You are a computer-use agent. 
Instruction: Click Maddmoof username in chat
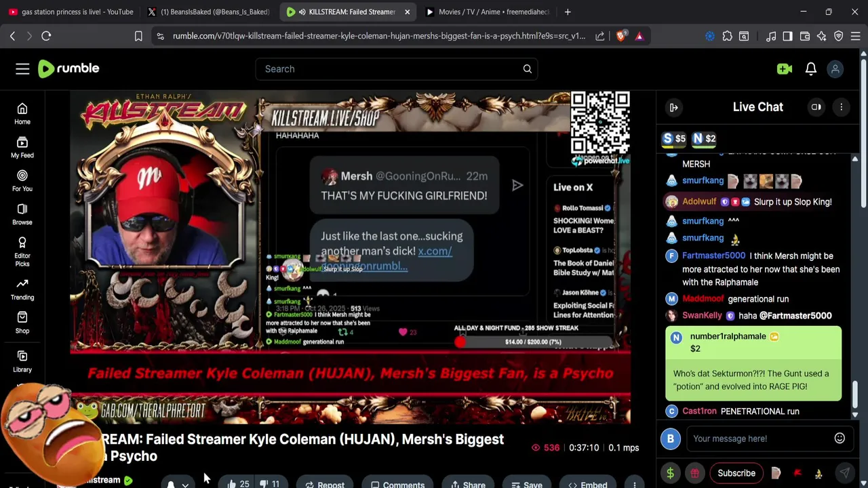coord(703,299)
